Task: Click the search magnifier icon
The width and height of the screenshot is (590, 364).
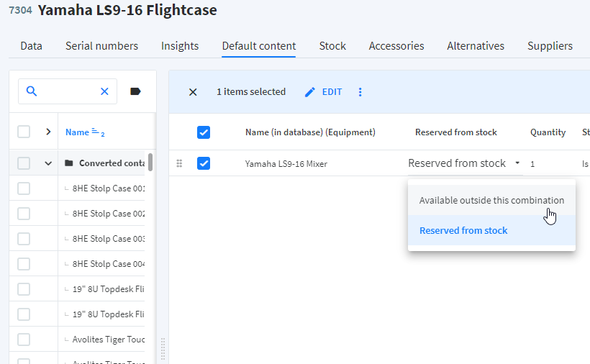Action: [x=32, y=91]
